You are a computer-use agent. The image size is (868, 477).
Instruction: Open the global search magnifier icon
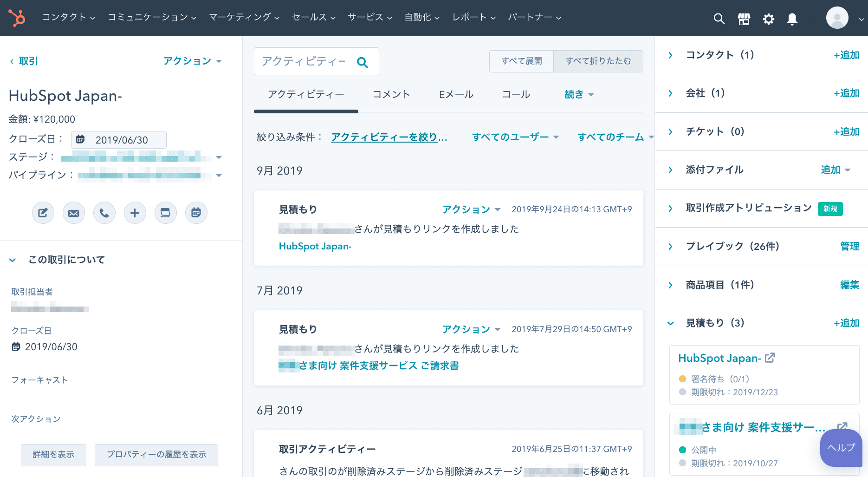click(x=719, y=19)
